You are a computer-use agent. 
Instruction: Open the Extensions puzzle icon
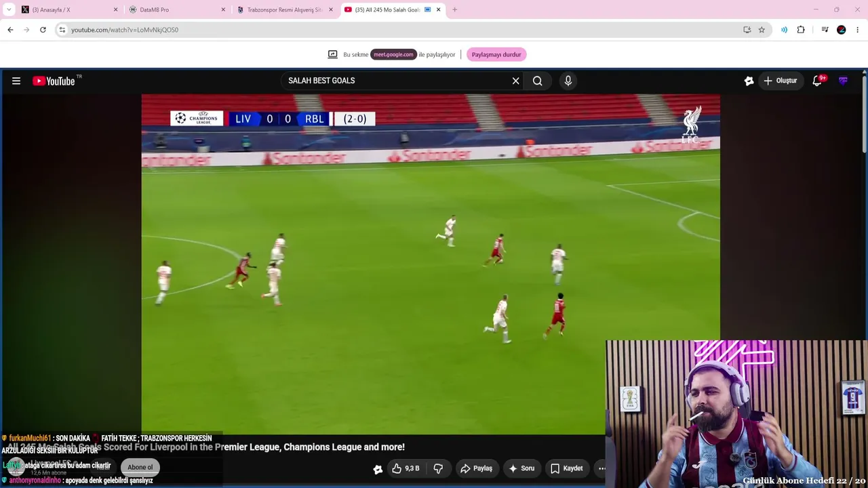pyautogui.click(x=801, y=30)
